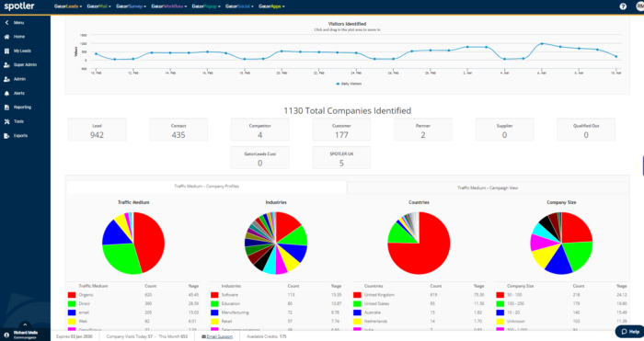Expand the GatorSurvey dropdown menu
644x341 pixels.
[131, 6]
